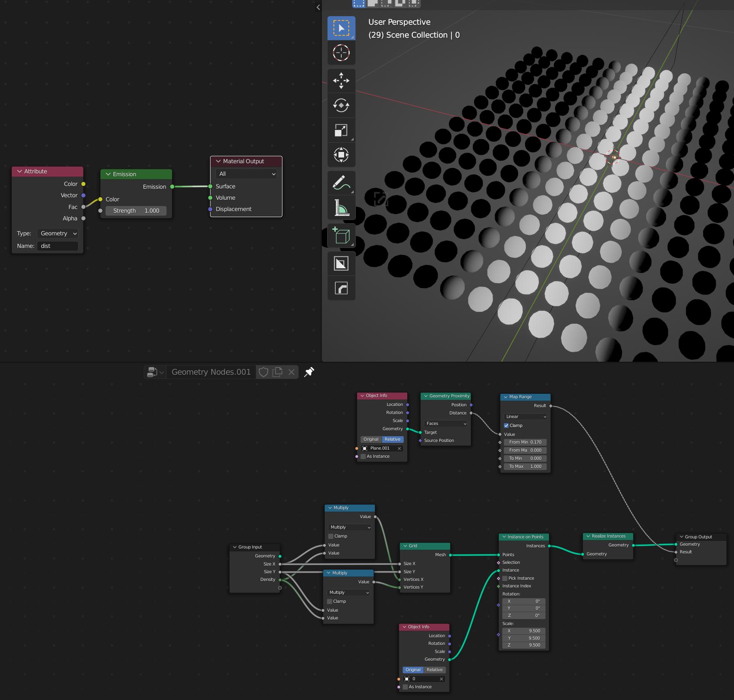Click the Instance on Points node header
Screen dimensions: 734x700
coord(524,537)
